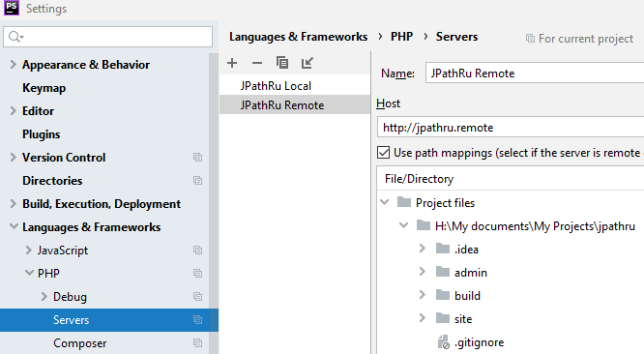Expand the JavaScript node

tap(28, 251)
